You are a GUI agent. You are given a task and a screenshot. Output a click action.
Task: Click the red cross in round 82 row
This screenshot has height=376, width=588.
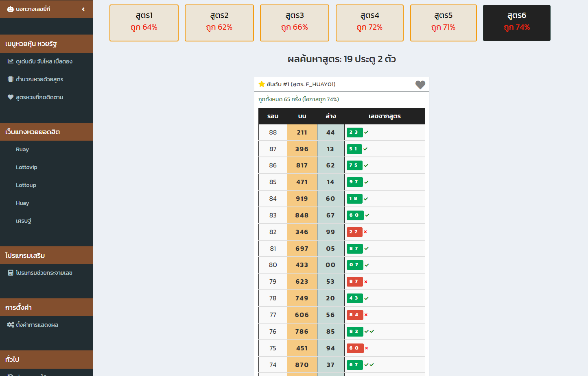(x=365, y=232)
